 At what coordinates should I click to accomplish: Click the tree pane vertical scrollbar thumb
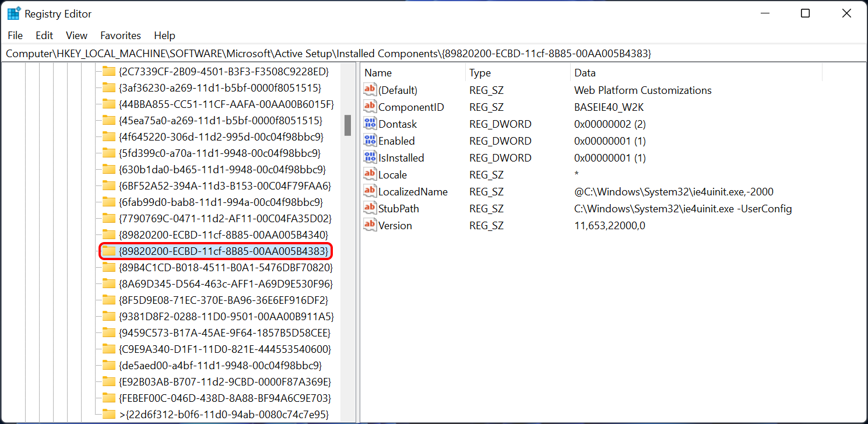(347, 125)
